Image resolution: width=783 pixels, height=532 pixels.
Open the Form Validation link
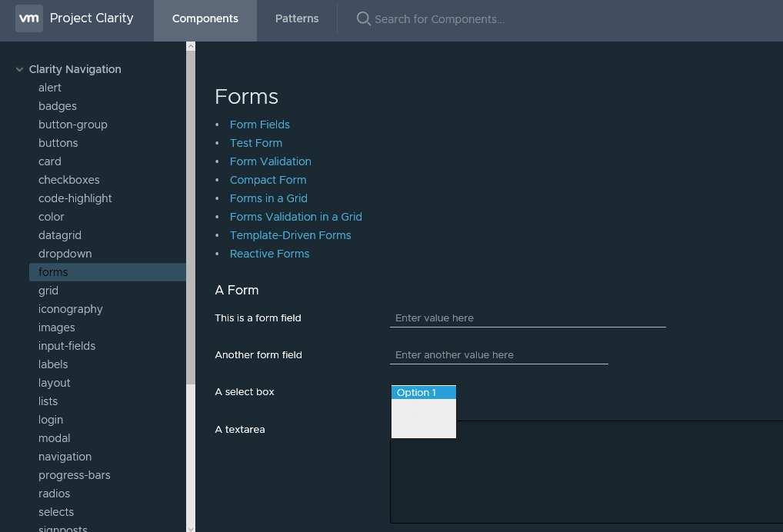[x=270, y=161]
